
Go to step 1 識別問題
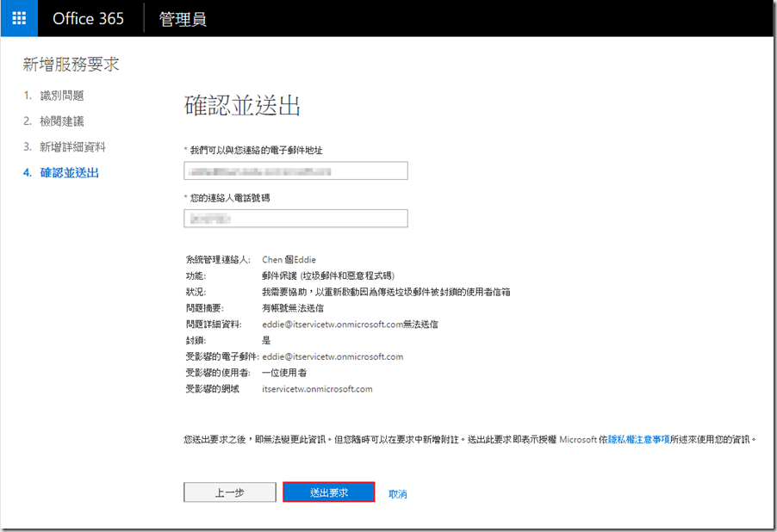61,96
